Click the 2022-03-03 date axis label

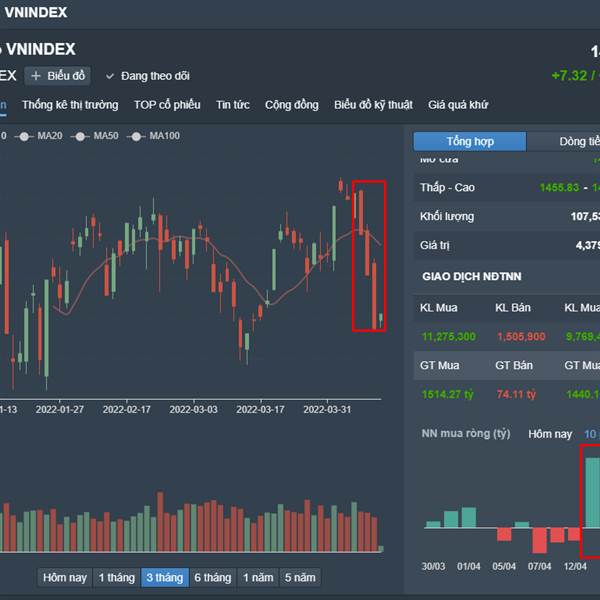[193, 409]
